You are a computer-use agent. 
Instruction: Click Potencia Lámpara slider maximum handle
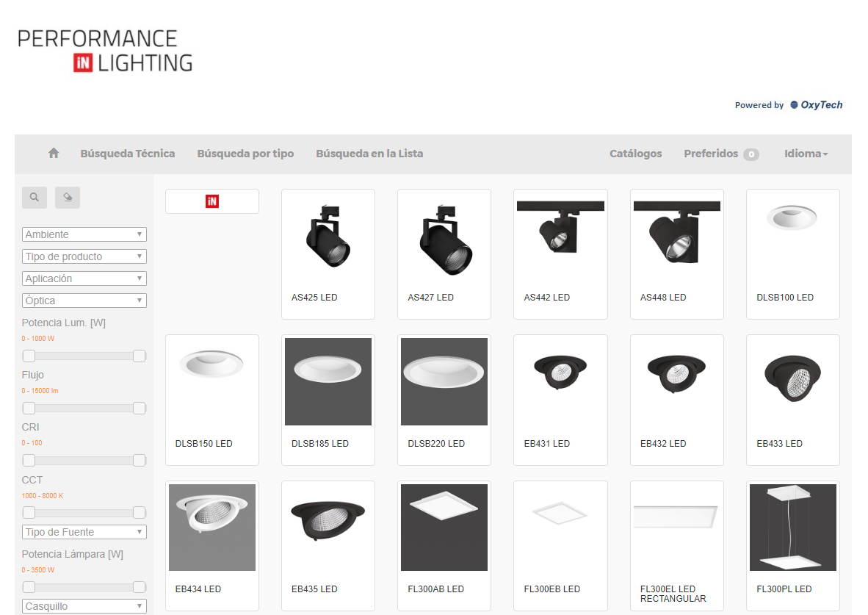(x=140, y=587)
